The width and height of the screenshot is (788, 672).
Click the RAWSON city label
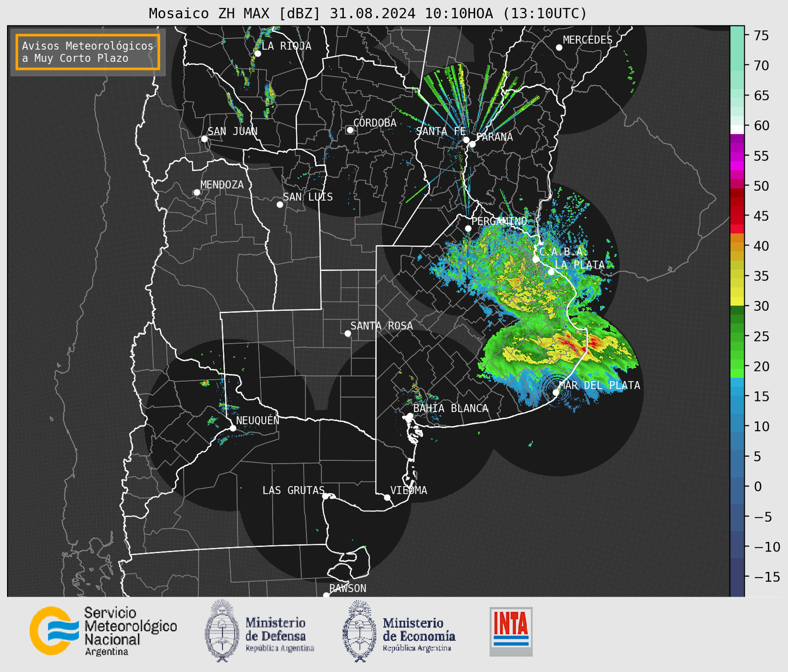click(x=348, y=588)
